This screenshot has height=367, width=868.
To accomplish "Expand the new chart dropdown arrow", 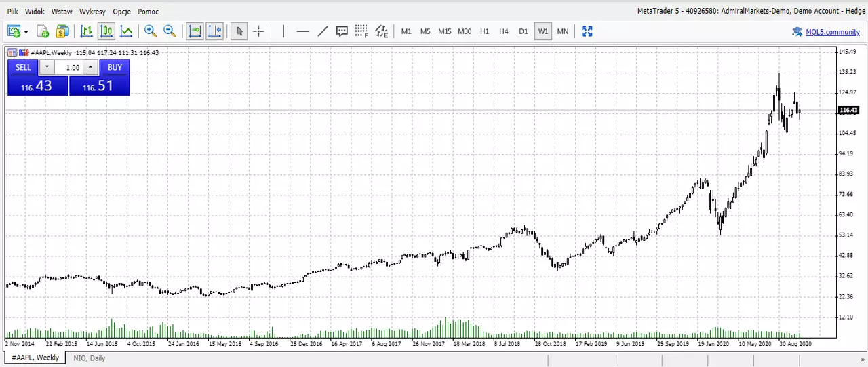I will coord(26,31).
